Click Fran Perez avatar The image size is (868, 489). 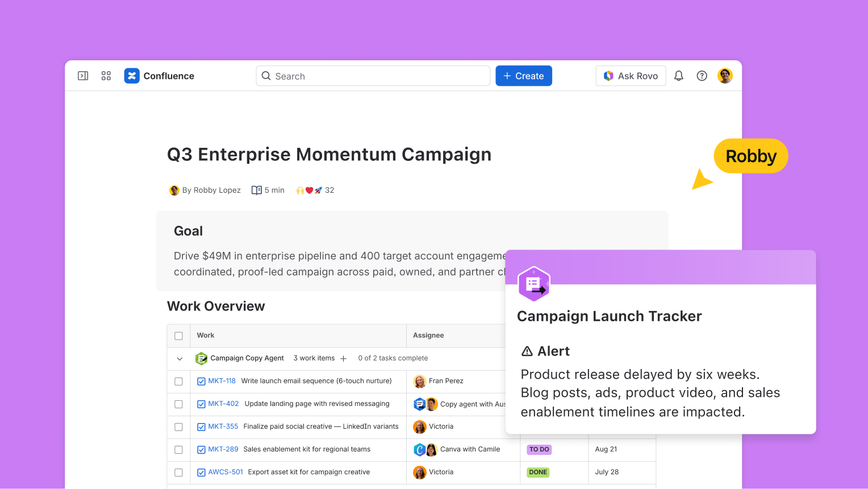(x=420, y=381)
